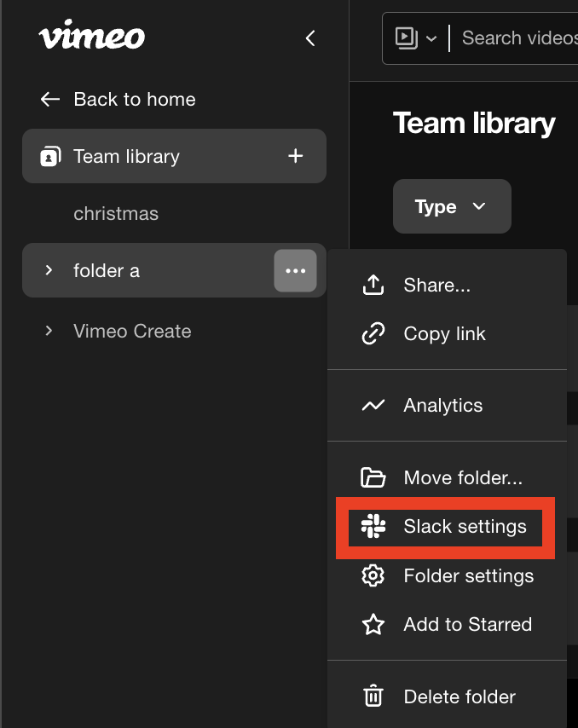Image resolution: width=578 pixels, height=728 pixels.
Task: Click the Vimeo logo
Action: point(92,37)
